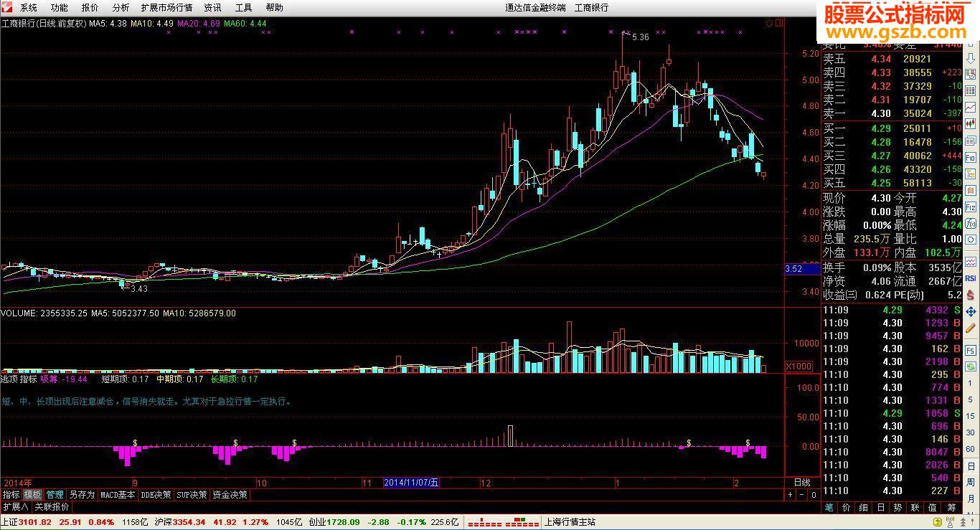The image size is (980, 530).
Task: Open the 资讯 menu
Action: (212, 7)
